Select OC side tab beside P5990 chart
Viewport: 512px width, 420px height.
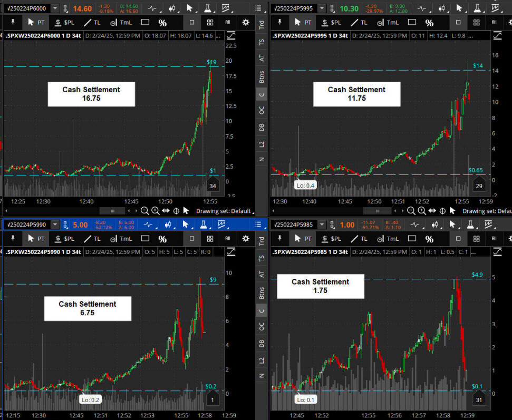click(x=261, y=327)
